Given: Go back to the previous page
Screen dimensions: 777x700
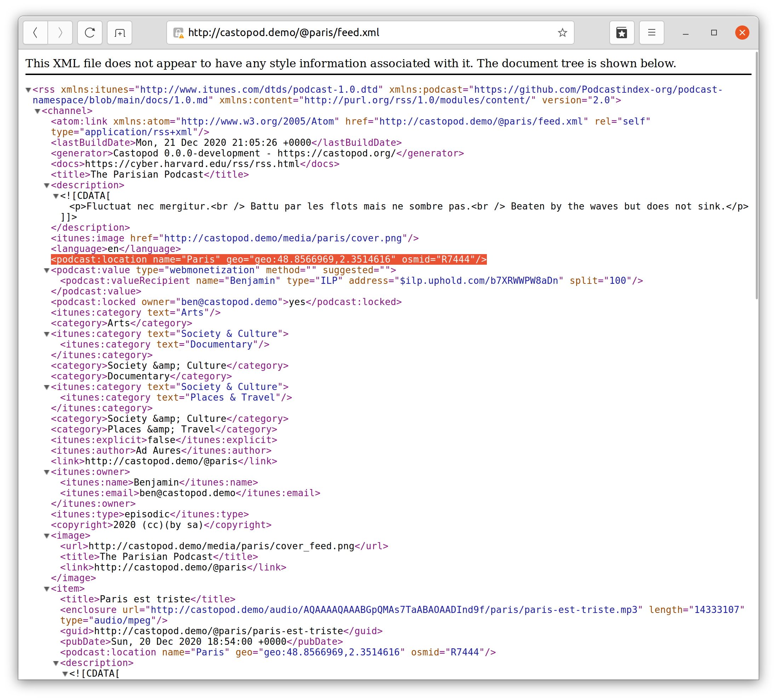Looking at the screenshot, I should pos(35,33).
